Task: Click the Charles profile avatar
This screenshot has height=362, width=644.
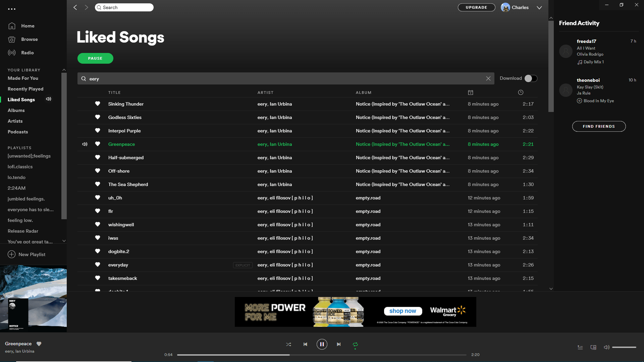Action: [x=505, y=7]
